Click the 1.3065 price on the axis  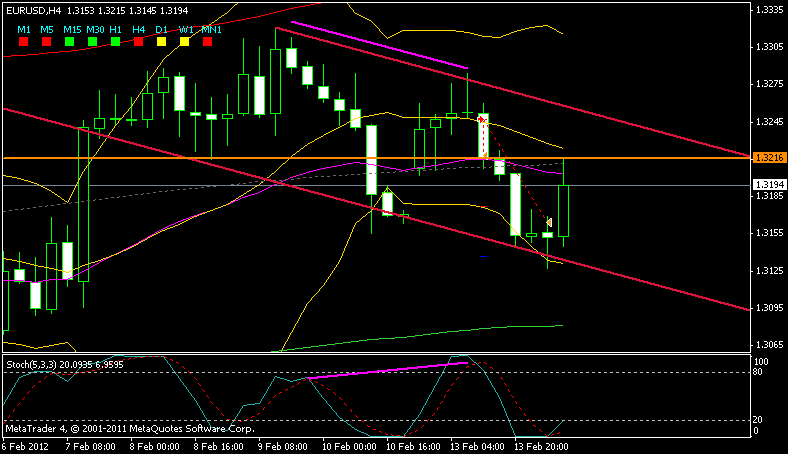click(x=769, y=345)
